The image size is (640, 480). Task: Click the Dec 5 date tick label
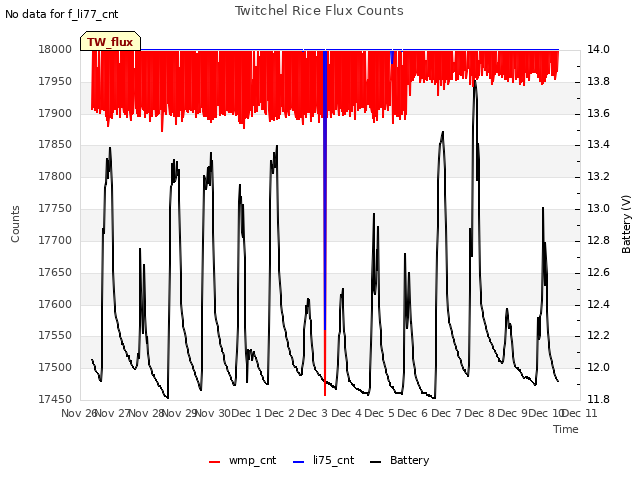380,413
